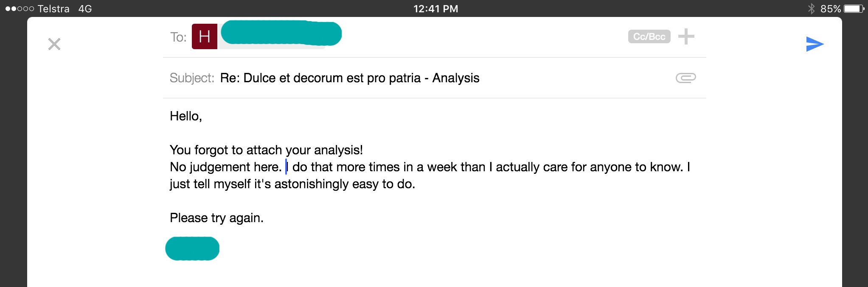Image resolution: width=868 pixels, height=287 pixels.
Task: Tap the Bluetooth icon in status bar
Action: click(811, 8)
